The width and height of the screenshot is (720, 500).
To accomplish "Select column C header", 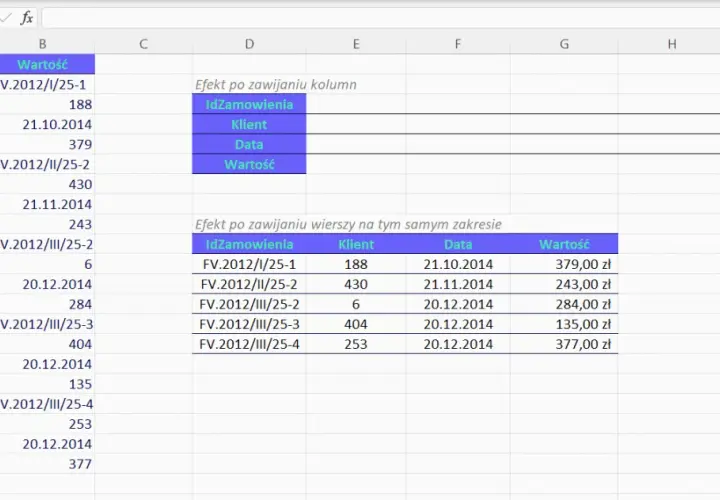I will click(x=143, y=44).
